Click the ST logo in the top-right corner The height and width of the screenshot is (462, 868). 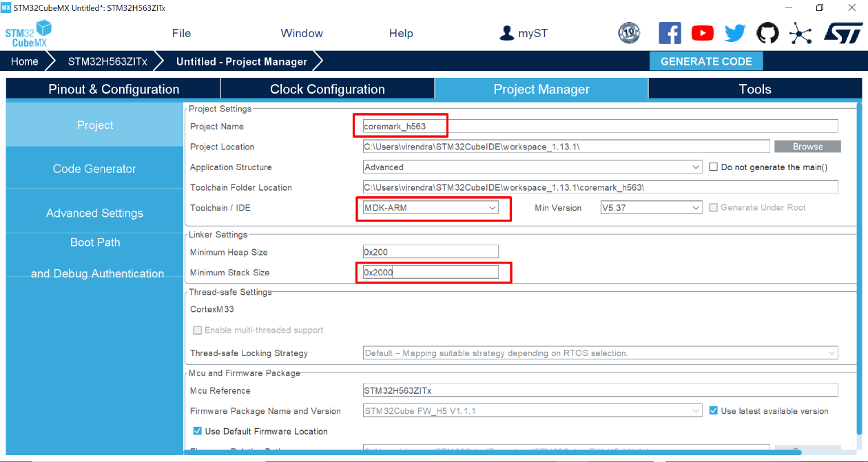point(842,32)
